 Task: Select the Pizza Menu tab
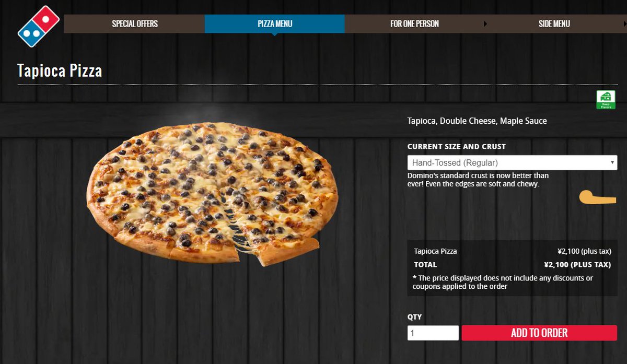(x=275, y=24)
